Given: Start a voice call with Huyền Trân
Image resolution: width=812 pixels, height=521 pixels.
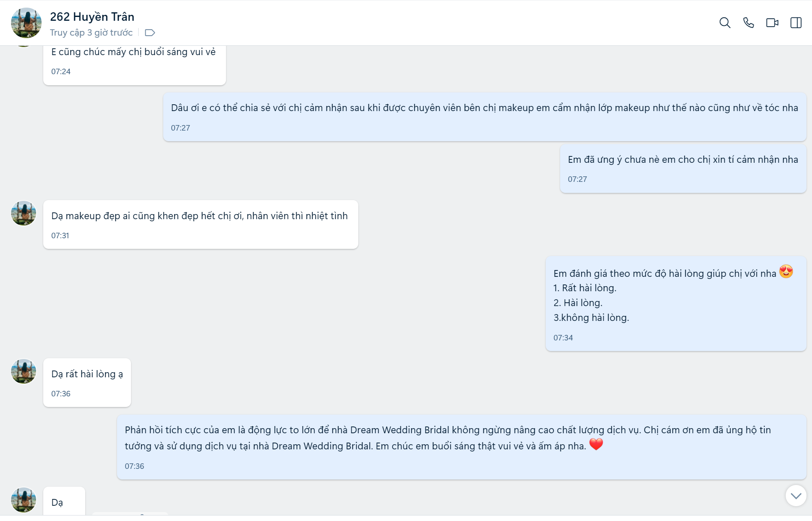Looking at the screenshot, I should (748, 23).
